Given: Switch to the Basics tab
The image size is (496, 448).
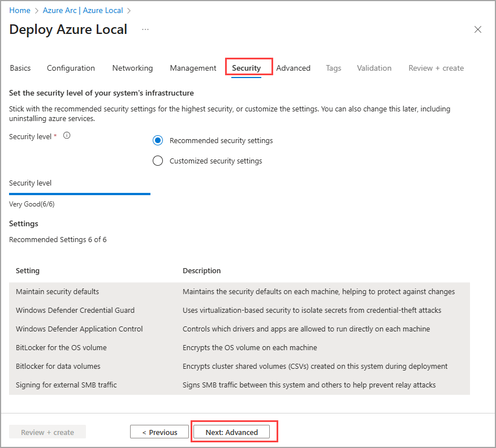Looking at the screenshot, I should pyautogui.click(x=20, y=68).
